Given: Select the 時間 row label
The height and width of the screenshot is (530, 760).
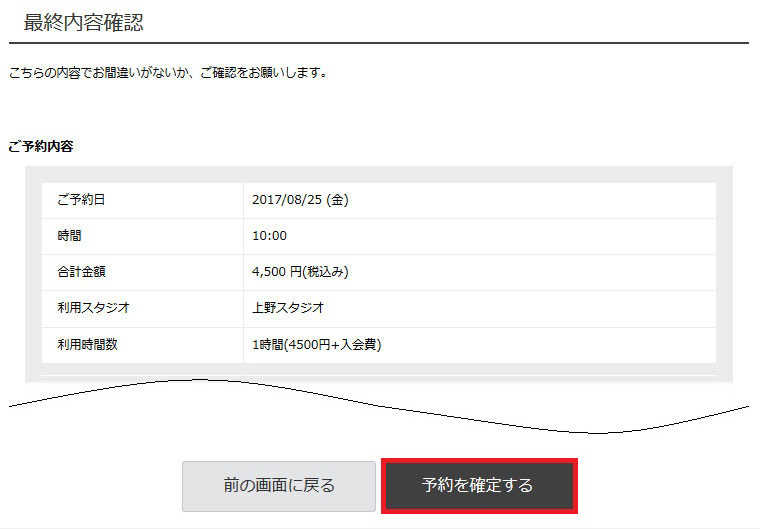Looking at the screenshot, I should (x=70, y=236).
